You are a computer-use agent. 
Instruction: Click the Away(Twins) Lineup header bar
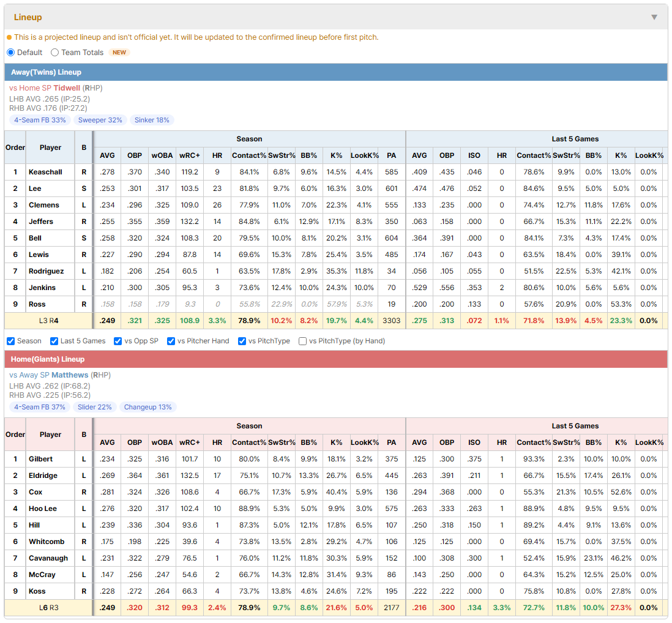coord(336,72)
